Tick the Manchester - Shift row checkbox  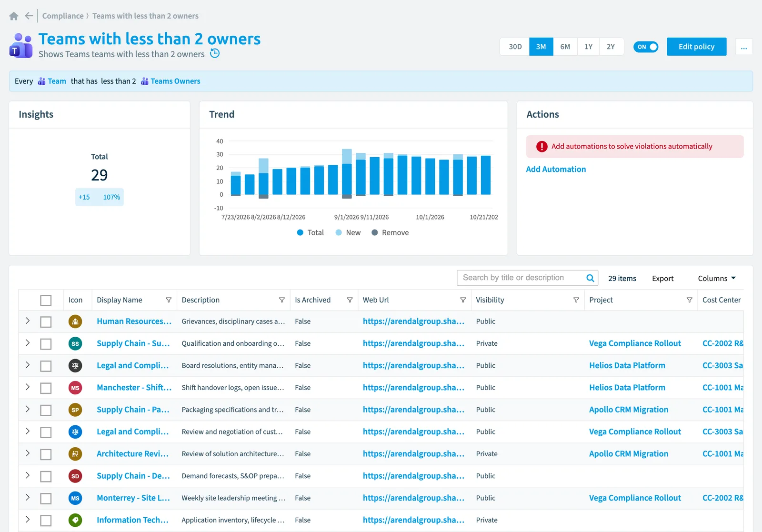(x=46, y=389)
